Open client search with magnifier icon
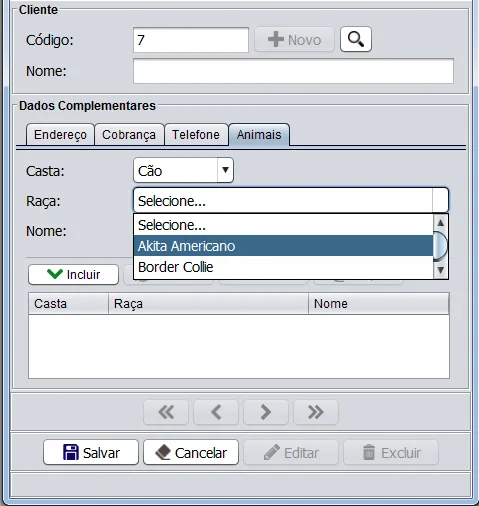 pyautogui.click(x=356, y=39)
